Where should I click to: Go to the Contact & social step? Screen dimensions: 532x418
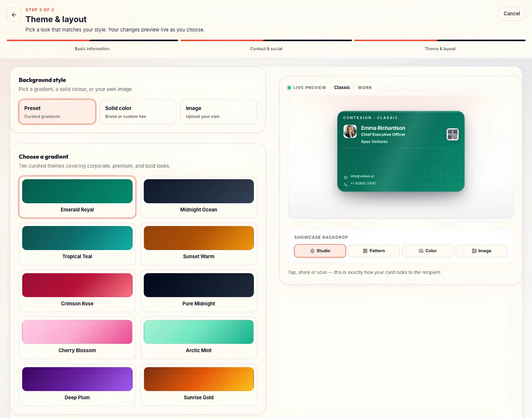(266, 49)
